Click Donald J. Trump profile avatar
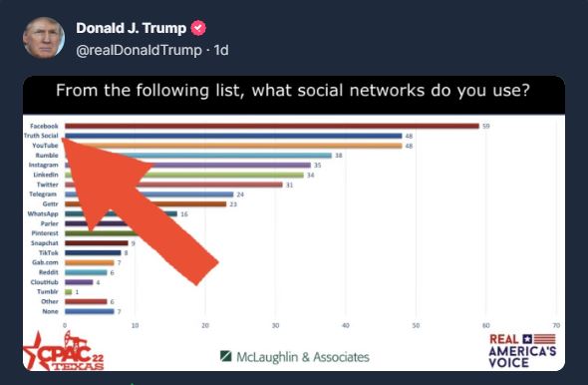 pyautogui.click(x=44, y=38)
